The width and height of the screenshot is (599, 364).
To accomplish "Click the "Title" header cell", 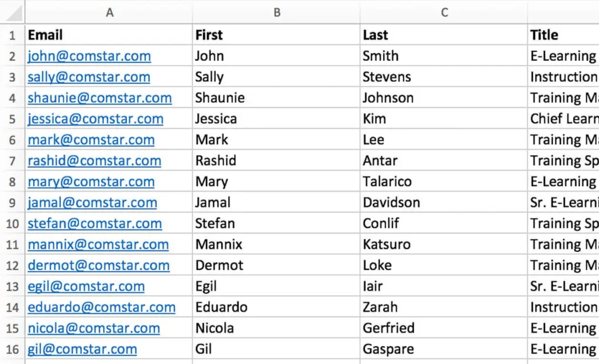I will [x=563, y=35].
